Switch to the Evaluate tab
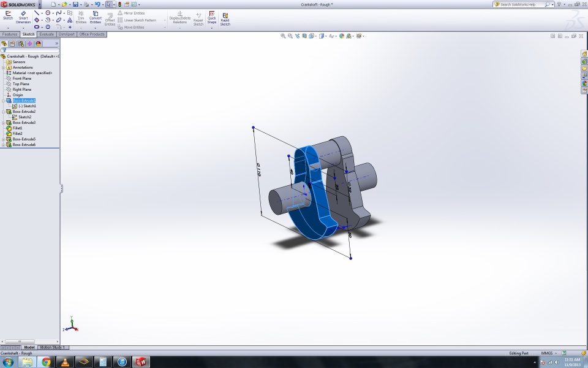The image size is (588, 368). coord(47,34)
